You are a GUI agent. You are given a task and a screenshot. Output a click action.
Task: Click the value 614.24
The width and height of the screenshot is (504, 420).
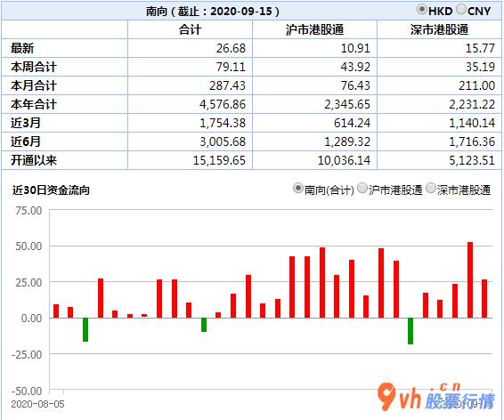353,123
